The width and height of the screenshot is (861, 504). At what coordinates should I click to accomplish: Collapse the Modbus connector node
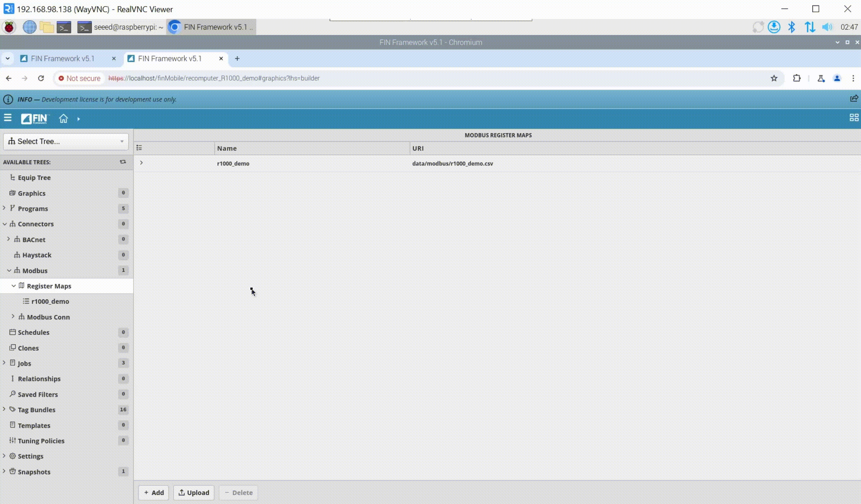[9, 271]
